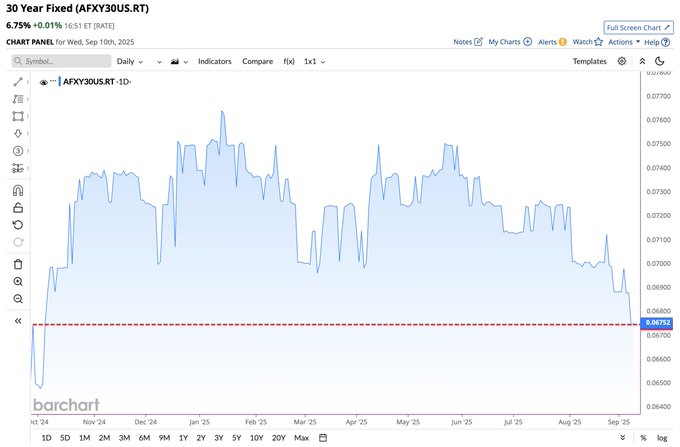Screen dimensions: 680x447
Task: Click the AFXY30US.RT 1D series label
Action: pos(97,82)
